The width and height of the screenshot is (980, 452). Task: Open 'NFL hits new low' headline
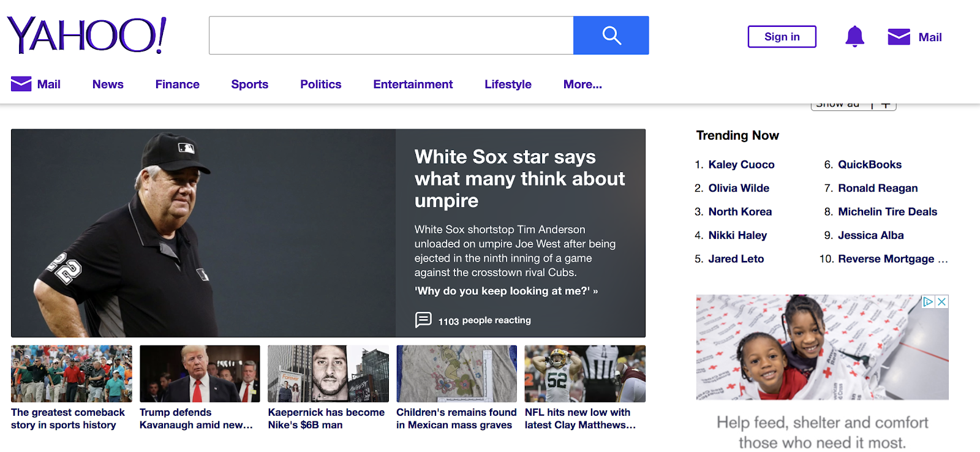(x=580, y=419)
